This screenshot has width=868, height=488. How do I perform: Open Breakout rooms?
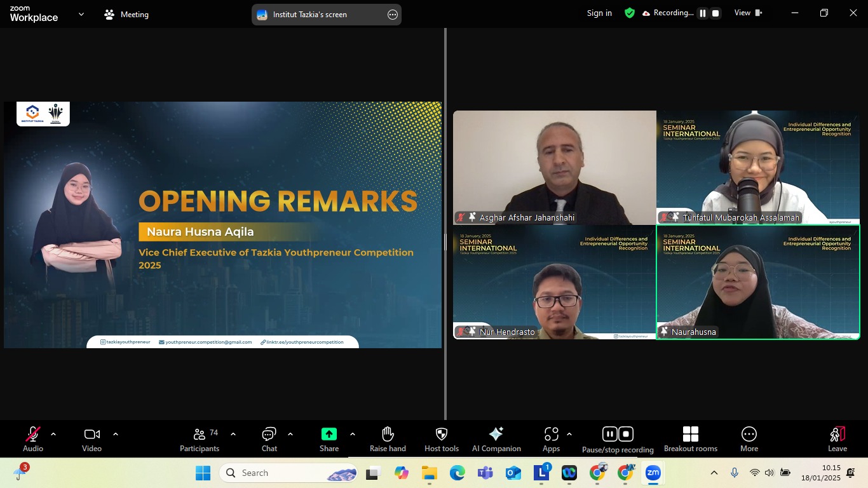pyautogui.click(x=691, y=439)
